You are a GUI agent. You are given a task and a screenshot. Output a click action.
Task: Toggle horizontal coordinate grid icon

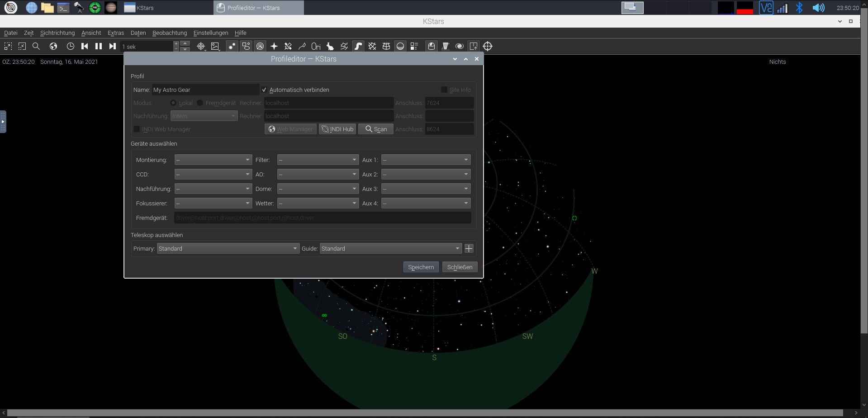click(386, 46)
